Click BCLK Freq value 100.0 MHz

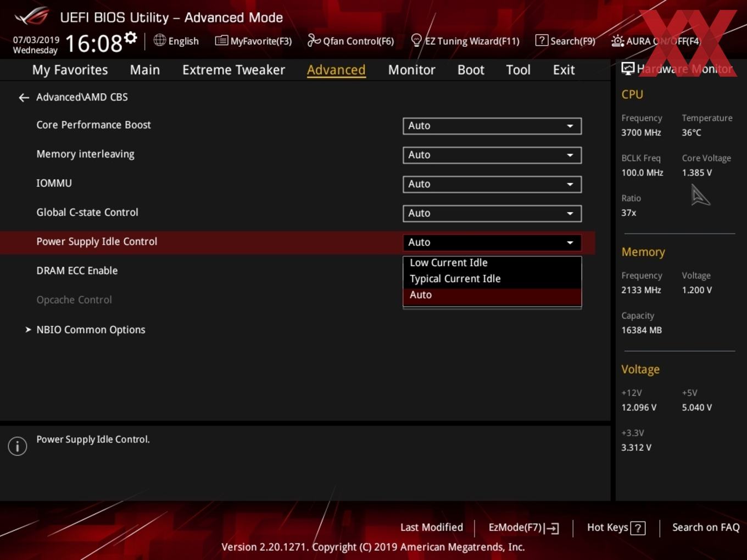tap(642, 173)
